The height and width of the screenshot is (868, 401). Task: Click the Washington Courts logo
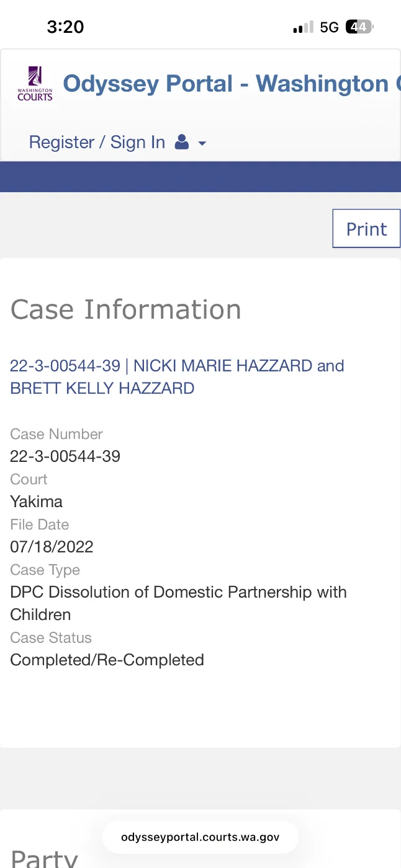(35, 84)
